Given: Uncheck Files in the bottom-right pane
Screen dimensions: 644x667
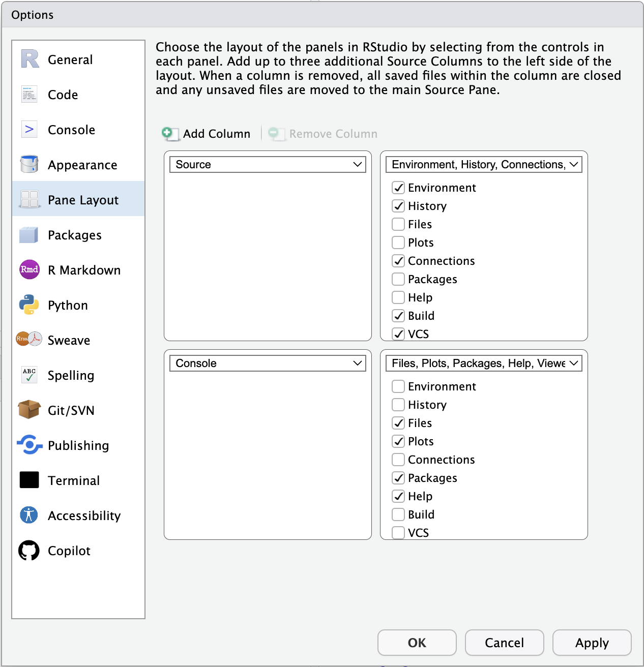Looking at the screenshot, I should coord(398,423).
